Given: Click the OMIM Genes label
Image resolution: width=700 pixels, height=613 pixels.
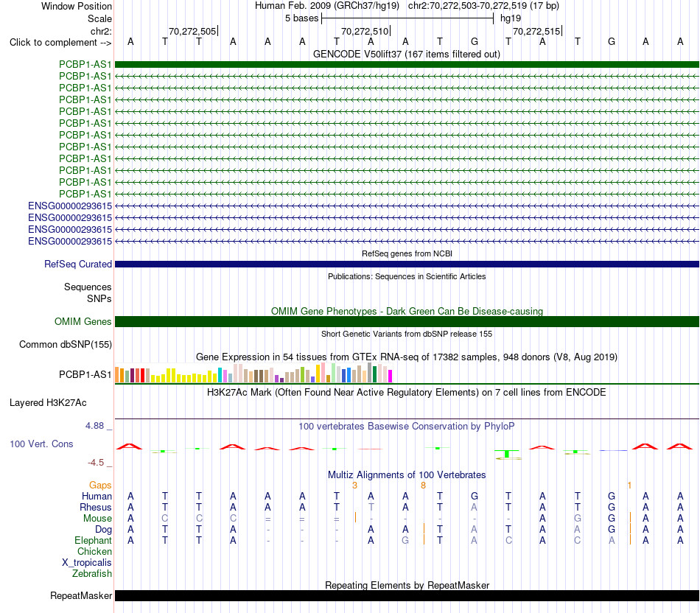Looking at the screenshot, I should (83, 321).
